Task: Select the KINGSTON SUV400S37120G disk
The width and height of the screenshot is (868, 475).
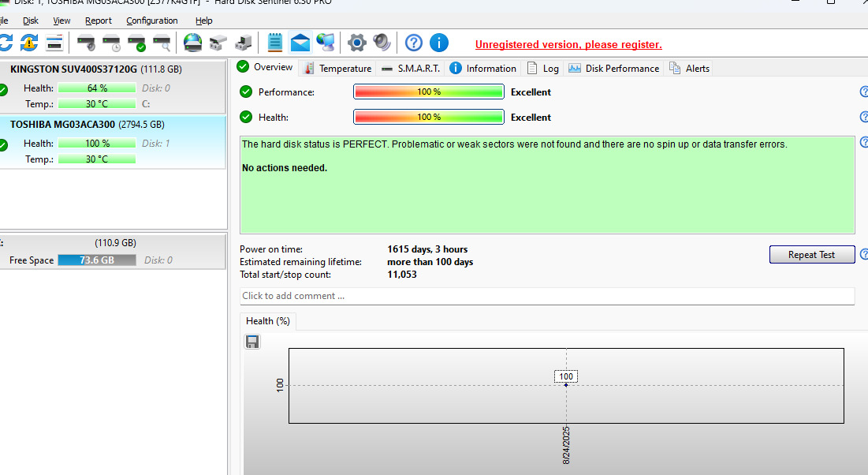Action: (113, 87)
